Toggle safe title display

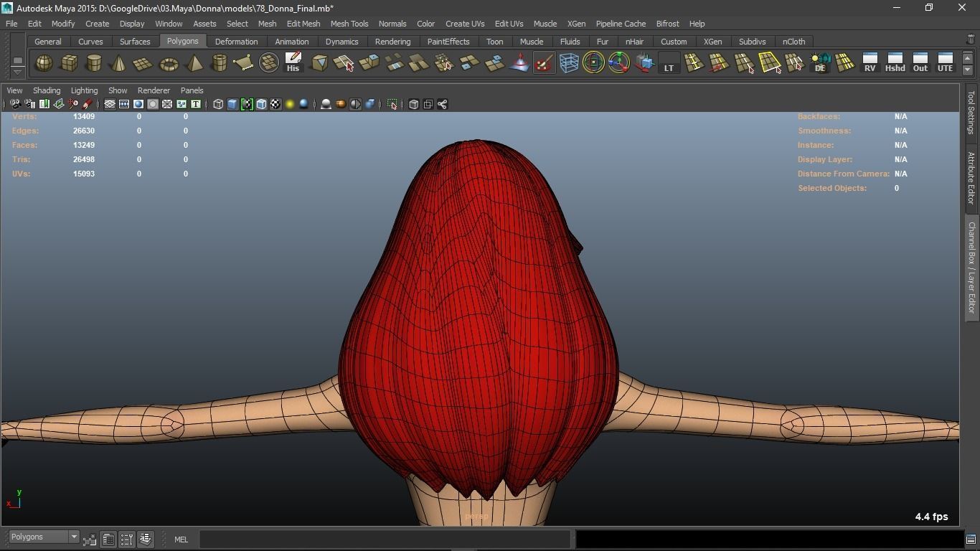(x=196, y=104)
